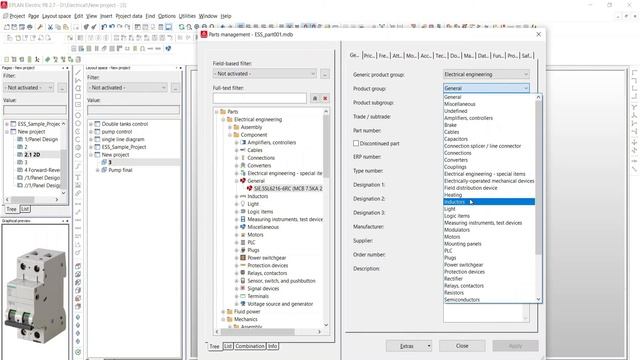
Task: Click ellipsis button next to Layout space Filter
Action: (x=176, y=87)
